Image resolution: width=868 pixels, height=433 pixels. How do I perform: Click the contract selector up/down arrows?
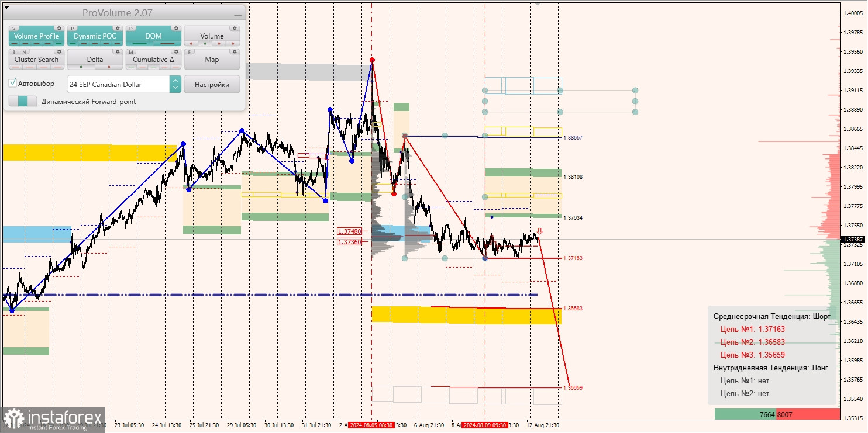pos(175,84)
